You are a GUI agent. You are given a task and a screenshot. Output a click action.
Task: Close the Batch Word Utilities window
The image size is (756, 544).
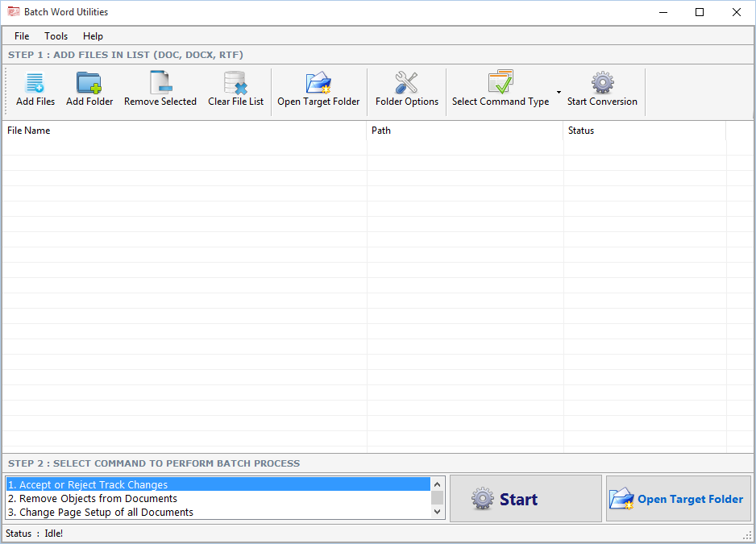point(736,12)
